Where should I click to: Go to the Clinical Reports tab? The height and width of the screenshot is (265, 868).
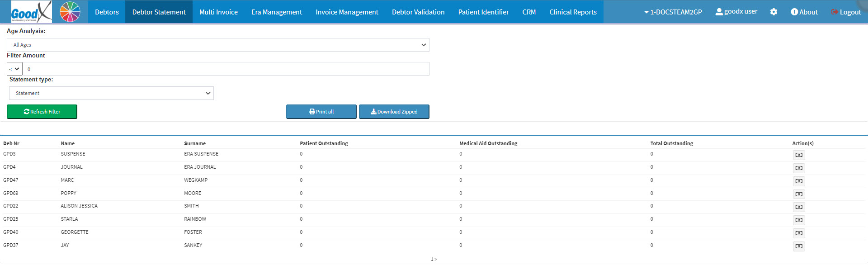tap(573, 12)
